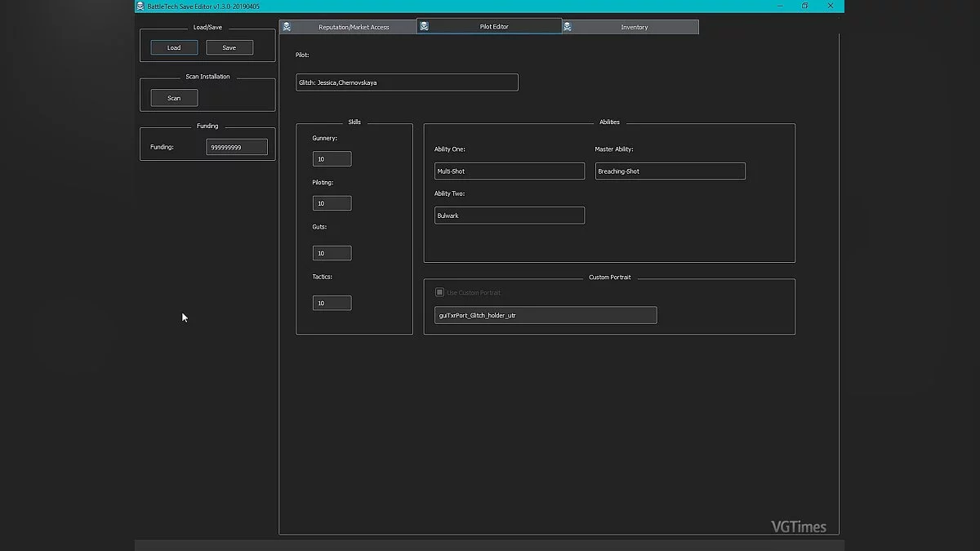This screenshot has width=980, height=551.
Task: Click the Load button
Action: 174,47
